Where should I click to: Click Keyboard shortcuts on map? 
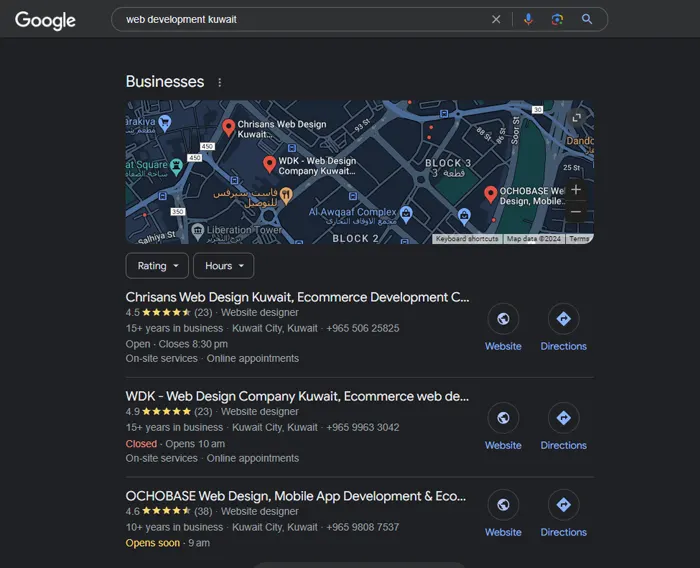click(x=467, y=239)
